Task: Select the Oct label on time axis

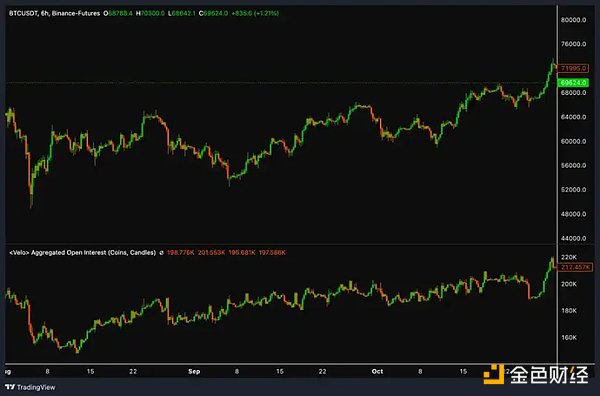Action: coord(377,372)
